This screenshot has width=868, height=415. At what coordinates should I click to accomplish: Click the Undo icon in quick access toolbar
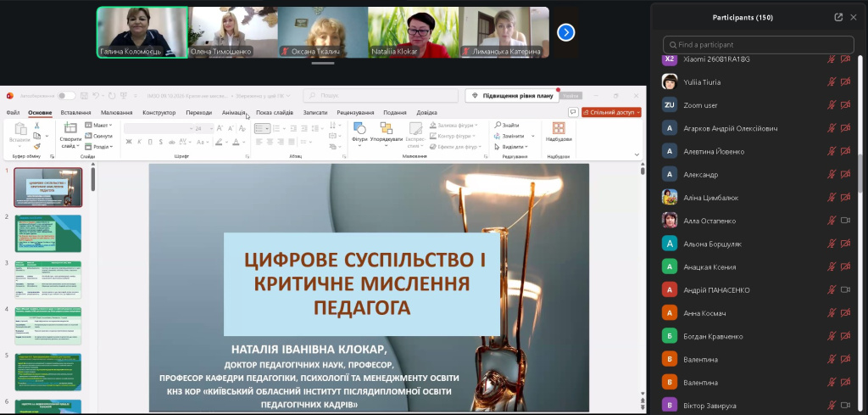pyautogui.click(x=96, y=96)
